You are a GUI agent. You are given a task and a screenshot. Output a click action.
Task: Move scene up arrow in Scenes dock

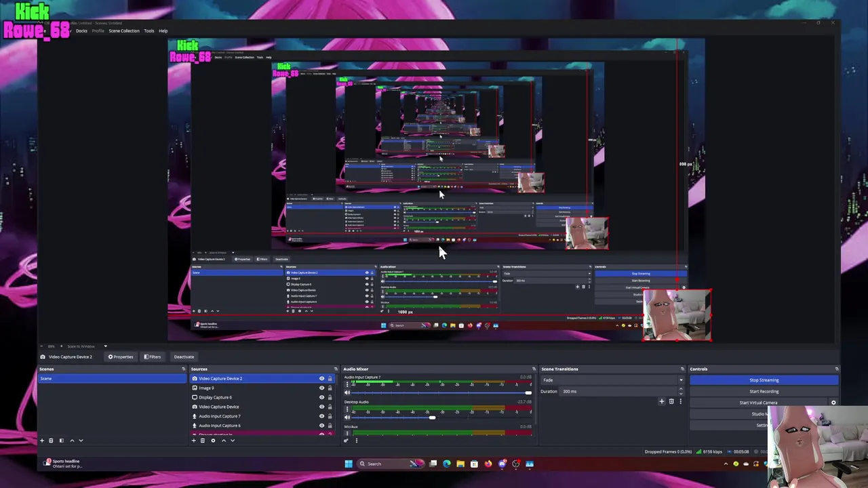[72, 441]
